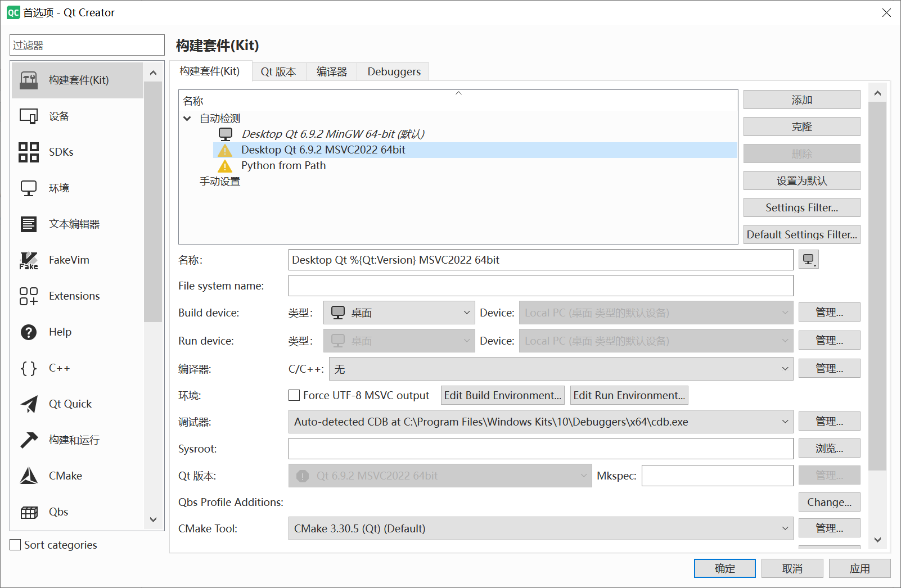Switch to the Qt 版本 tab

coord(278,72)
